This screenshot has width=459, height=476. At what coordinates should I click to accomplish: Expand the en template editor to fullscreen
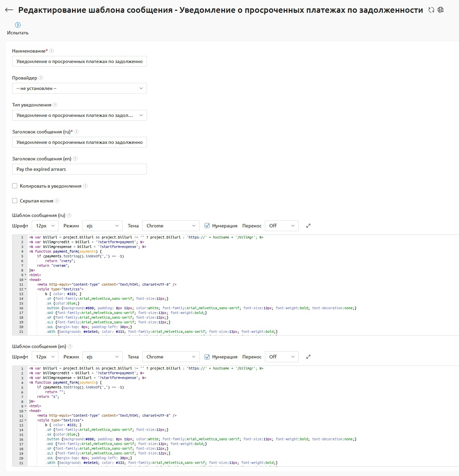click(308, 357)
